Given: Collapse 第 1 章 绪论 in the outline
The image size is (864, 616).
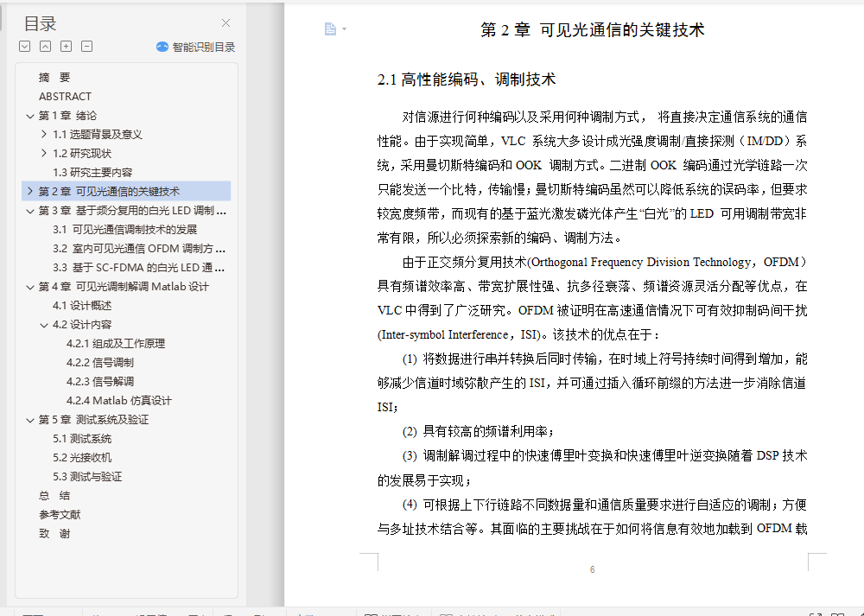Looking at the screenshot, I should point(30,116).
